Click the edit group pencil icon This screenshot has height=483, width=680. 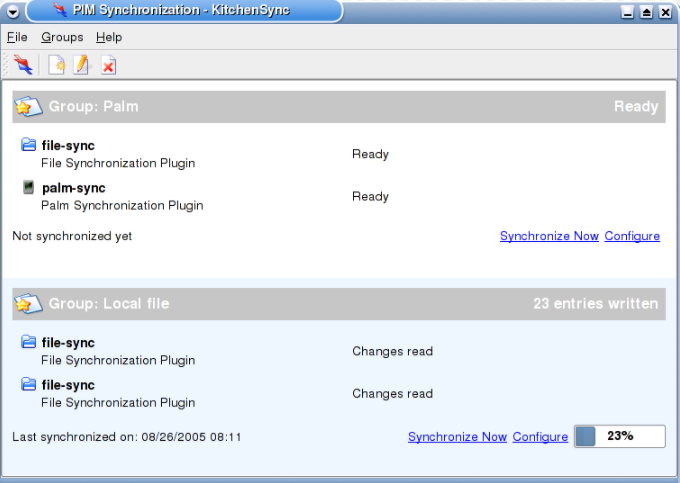(x=82, y=65)
